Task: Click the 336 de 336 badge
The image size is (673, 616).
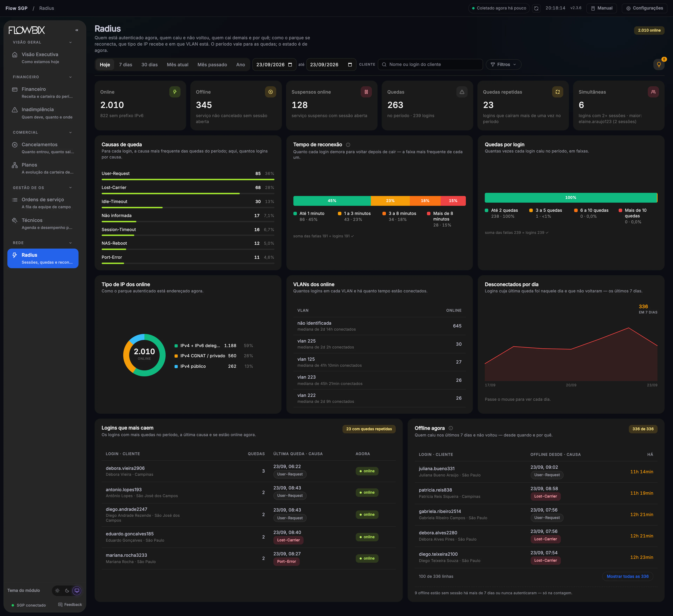Action: click(643, 429)
